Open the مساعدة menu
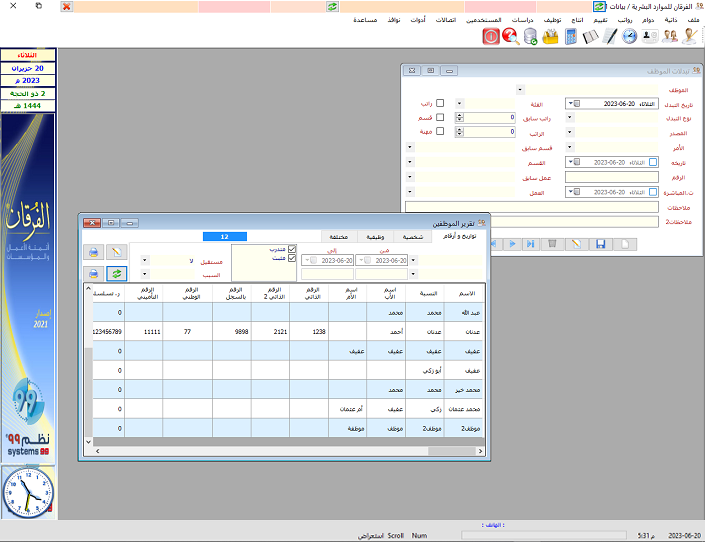 pyautogui.click(x=371, y=19)
